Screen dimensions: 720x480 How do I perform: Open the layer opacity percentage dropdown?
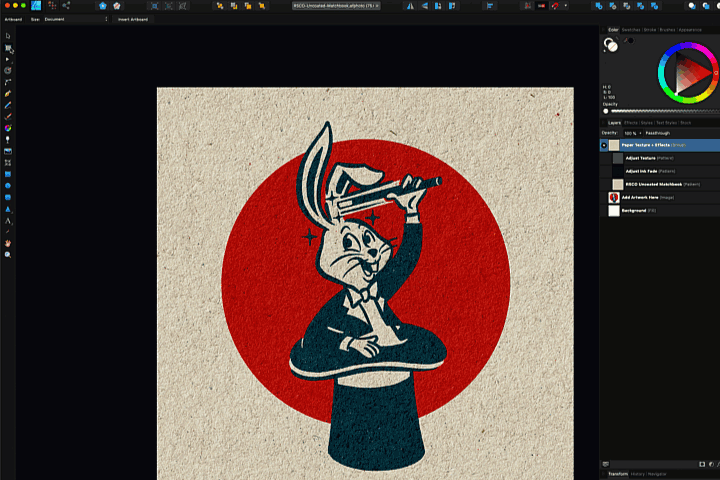pyautogui.click(x=631, y=133)
